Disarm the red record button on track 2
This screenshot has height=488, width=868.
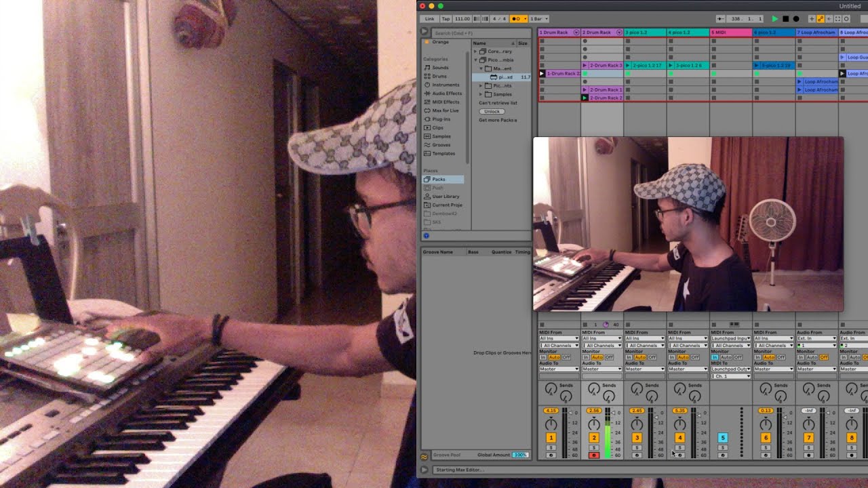coord(594,455)
